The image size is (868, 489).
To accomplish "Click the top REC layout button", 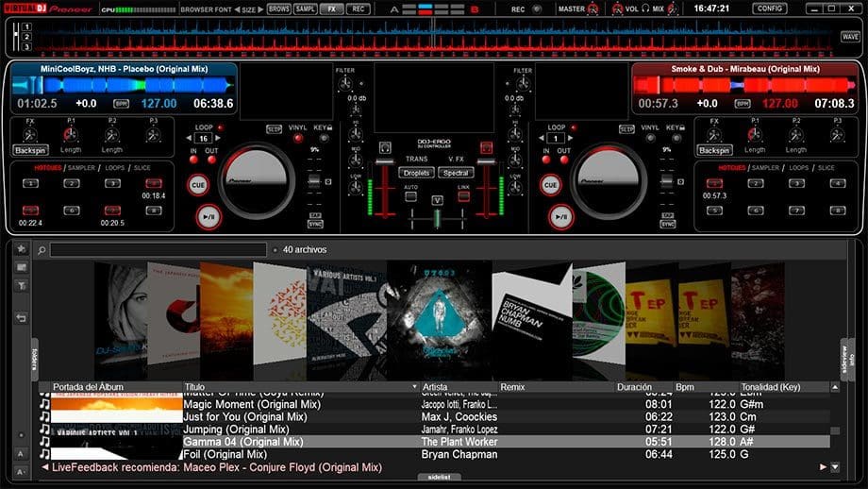I will [x=359, y=8].
